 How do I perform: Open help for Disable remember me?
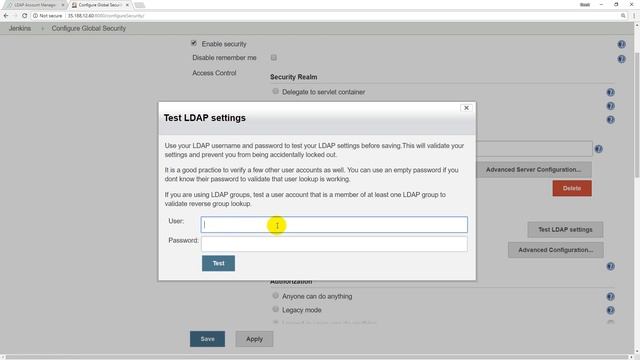tap(621, 59)
